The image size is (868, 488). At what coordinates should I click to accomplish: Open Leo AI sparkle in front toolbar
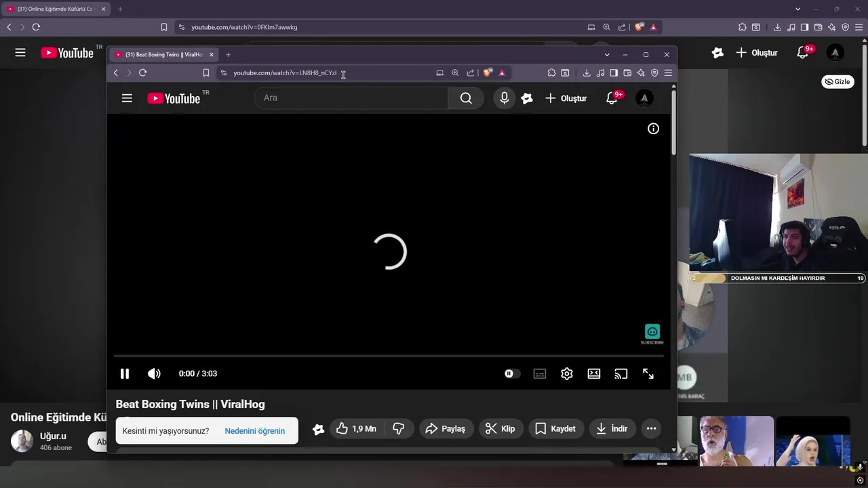[641, 73]
